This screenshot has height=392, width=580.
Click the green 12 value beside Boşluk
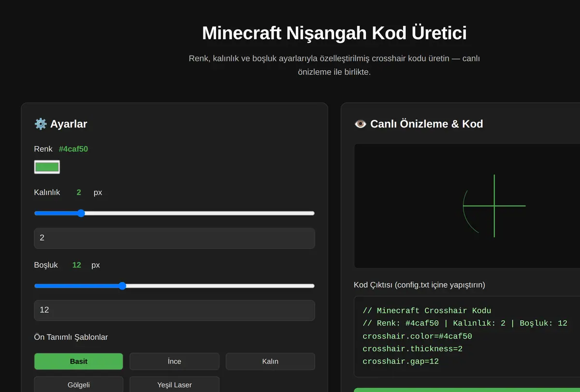[76, 265]
